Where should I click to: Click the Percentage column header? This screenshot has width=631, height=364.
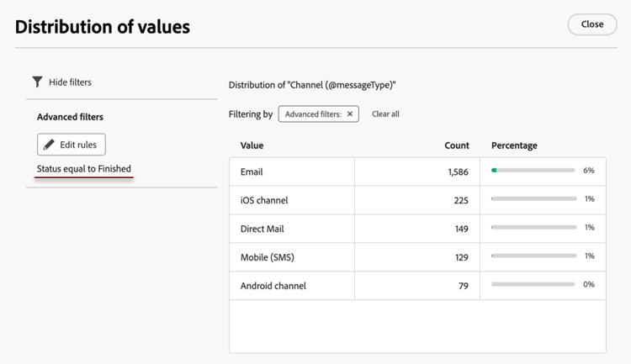coord(514,145)
